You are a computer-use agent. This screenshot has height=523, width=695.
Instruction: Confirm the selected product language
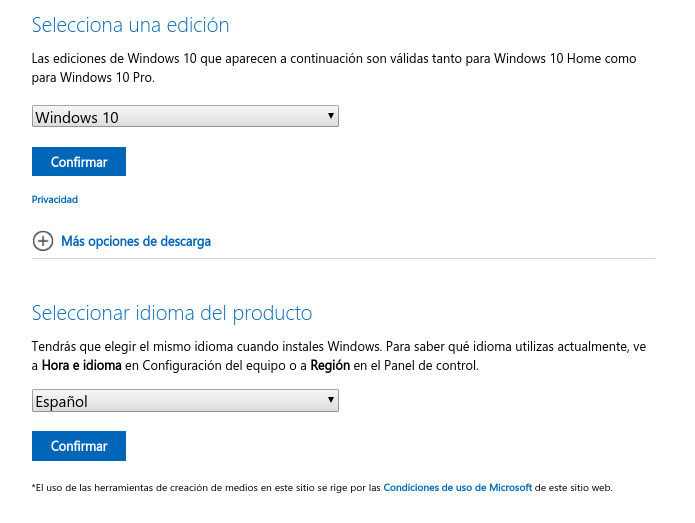tap(79, 446)
